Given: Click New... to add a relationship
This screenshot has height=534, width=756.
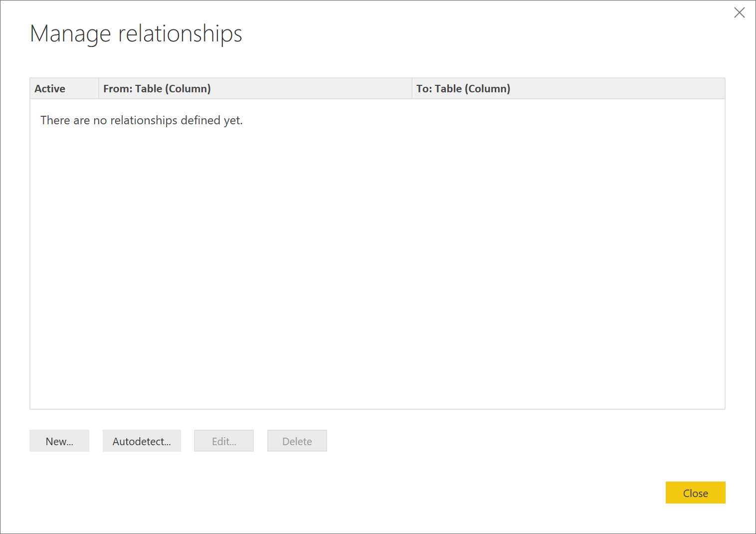Looking at the screenshot, I should coord(59,441).
